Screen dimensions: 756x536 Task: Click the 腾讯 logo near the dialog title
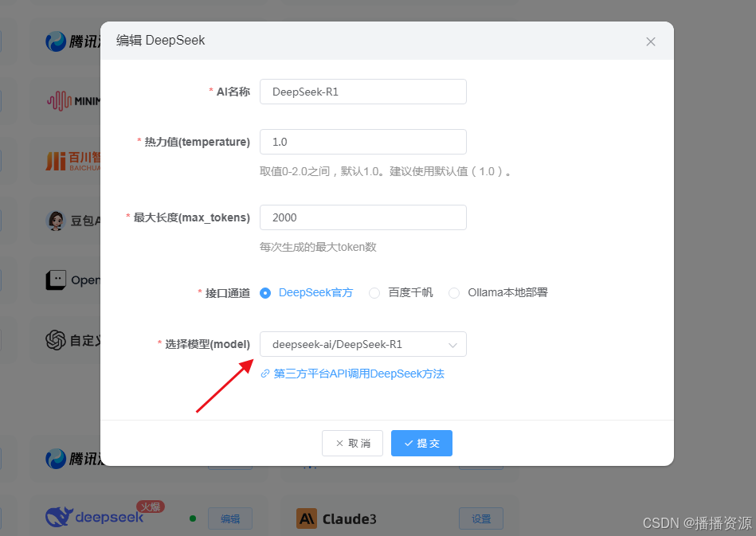point(56,41)
